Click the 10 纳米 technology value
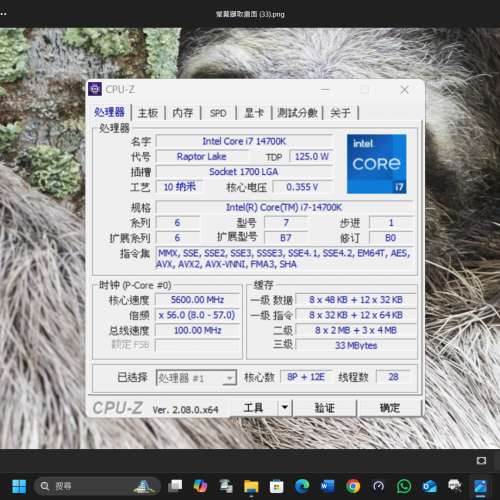This screenshot has width=500, height=500. (x=179, y=187)
